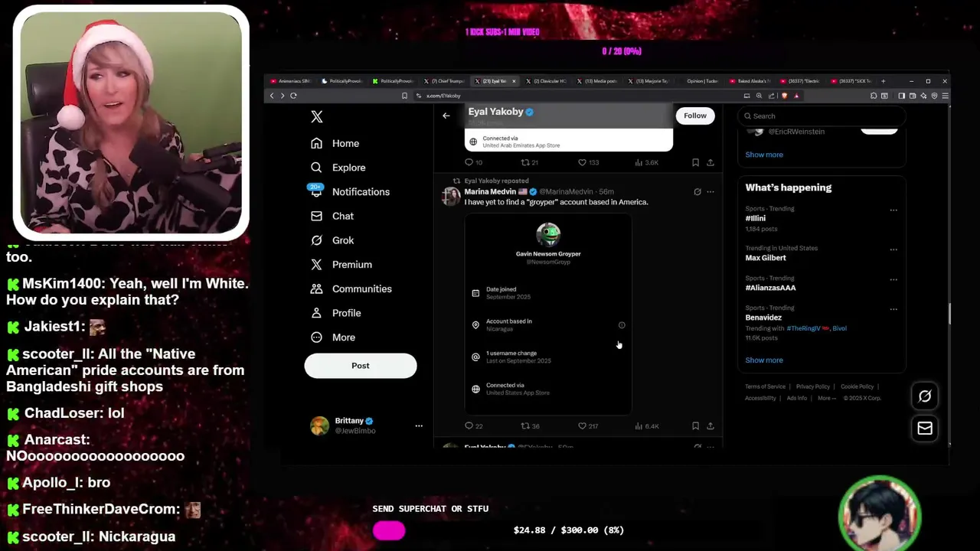This screenshot has height=551, width=980.
Task: Follow Eyal Yakoby
Action: pyautogui.click(x=695, y=116)
